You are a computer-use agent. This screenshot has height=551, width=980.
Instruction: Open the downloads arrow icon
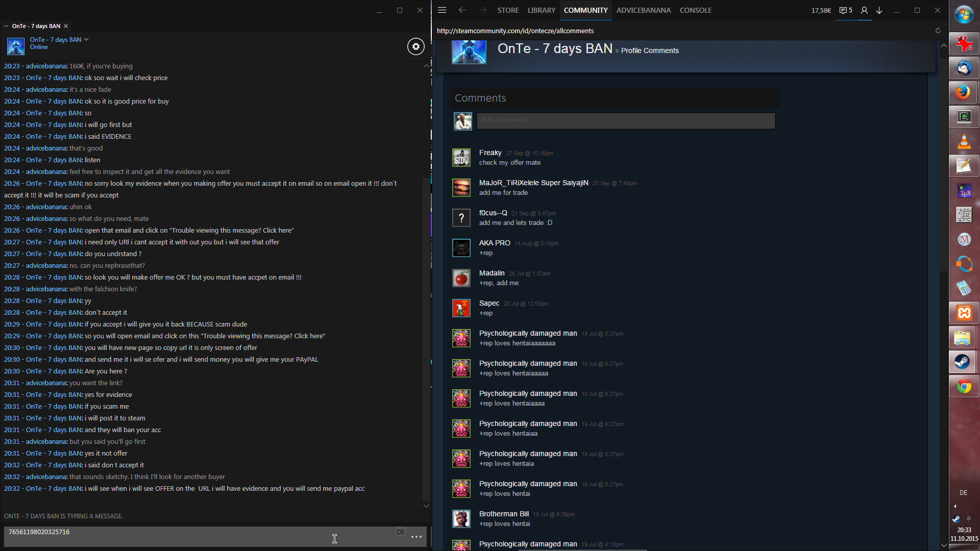click(879, 10)
